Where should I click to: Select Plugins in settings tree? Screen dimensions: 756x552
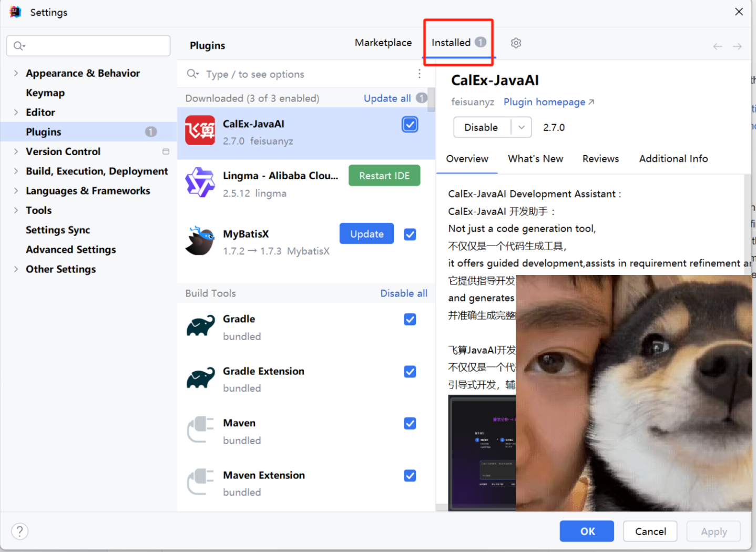pos(88,131)
